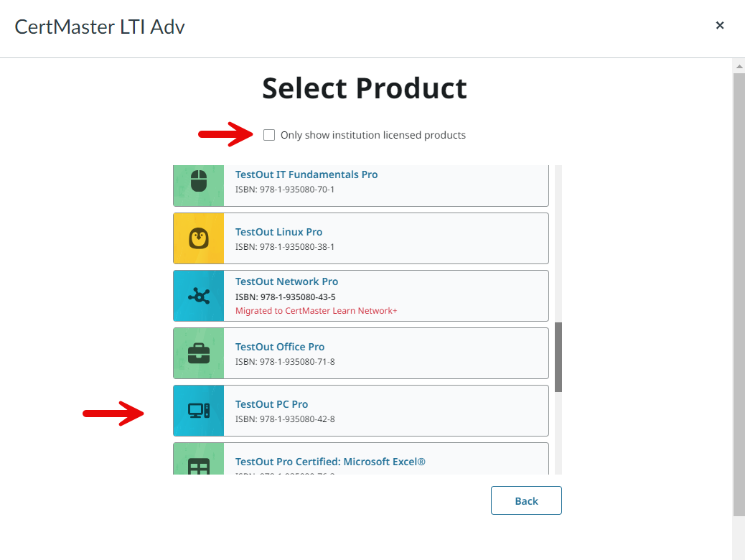Click the Migrated to CertMaster Learn Network+ notice
This screenshot has width=745, height=560.
317,310
